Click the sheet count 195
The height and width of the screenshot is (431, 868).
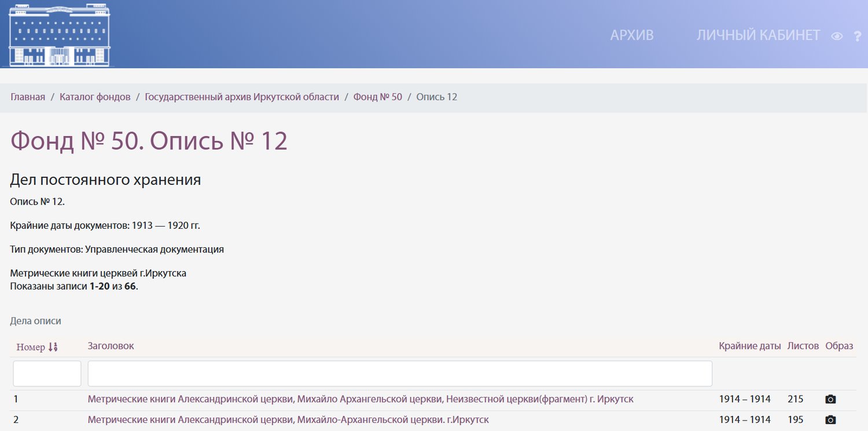796,420
